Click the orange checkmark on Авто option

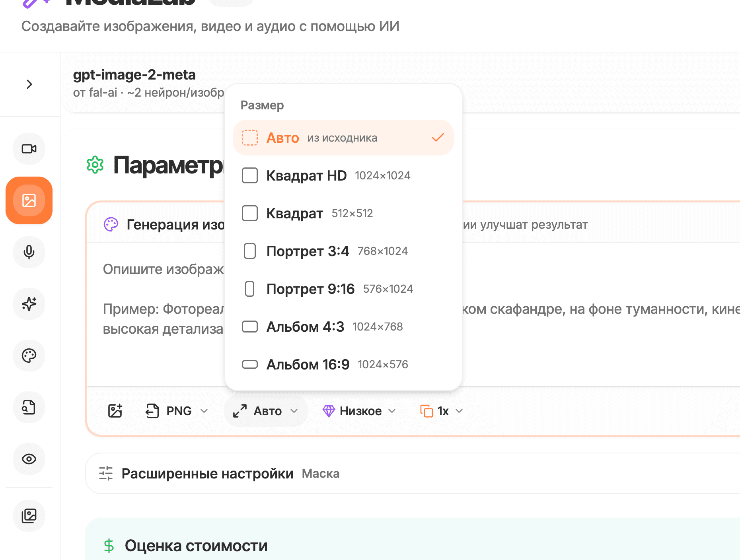[x=438, y=138]
